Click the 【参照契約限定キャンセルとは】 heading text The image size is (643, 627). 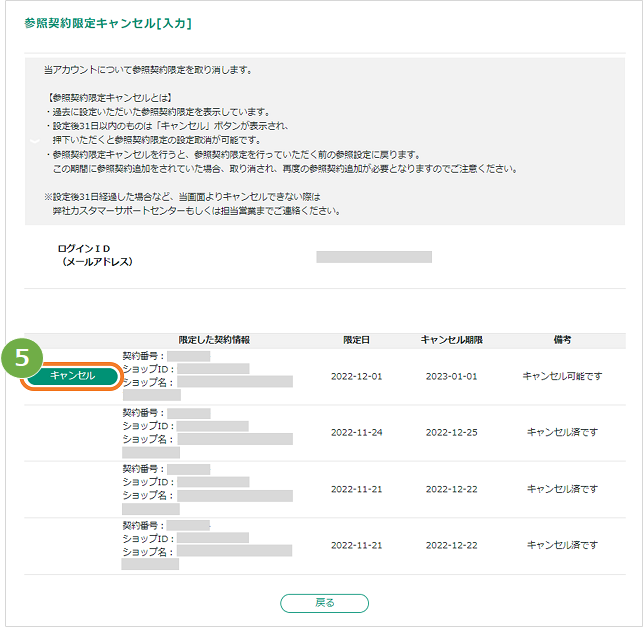(x=108, y=98)
